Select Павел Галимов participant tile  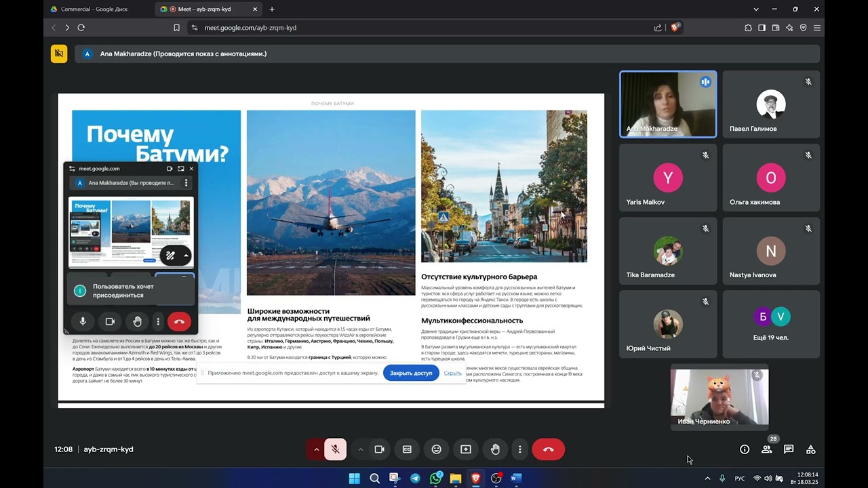point(771,104)
